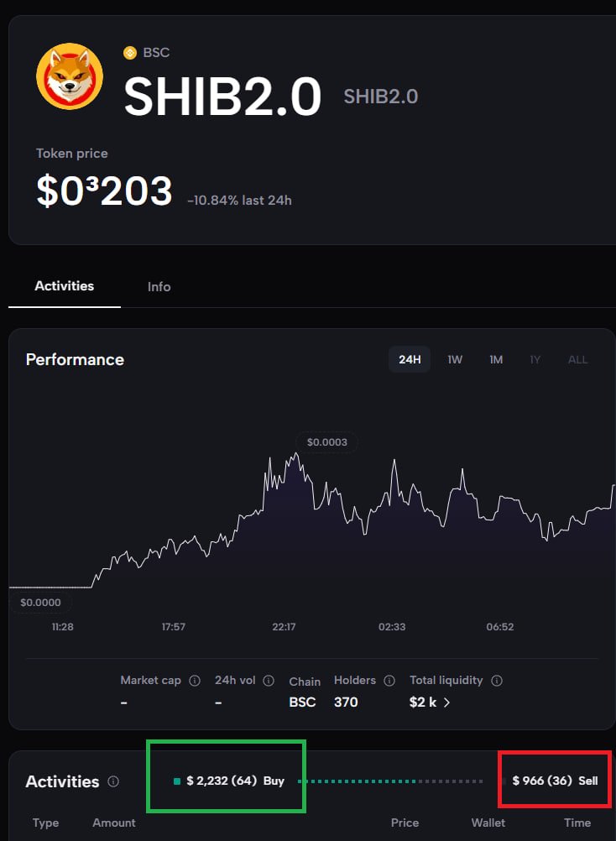This screenshot has width=616, height=841.
Task: Switch to the Activities tab
Action: (65, 286)
